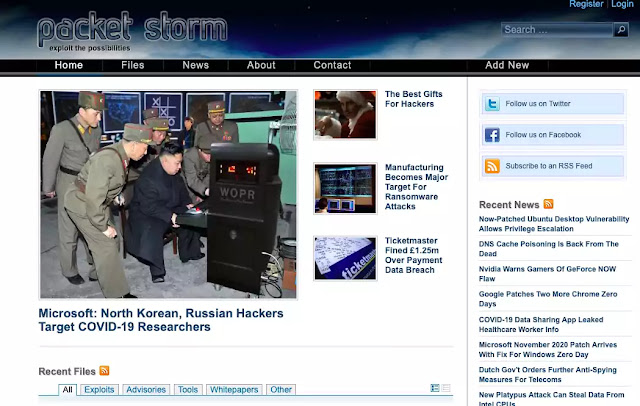Screen dimensions: 640x406
Task: Select the Advisories tab
Action: tap(146, 390)
